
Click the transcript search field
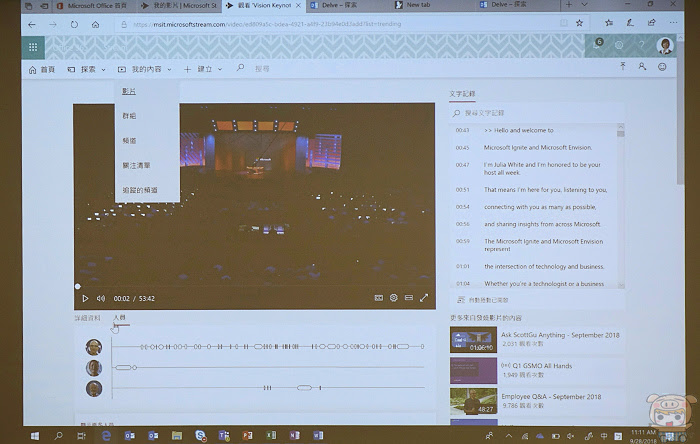click(x=536, y=113)
